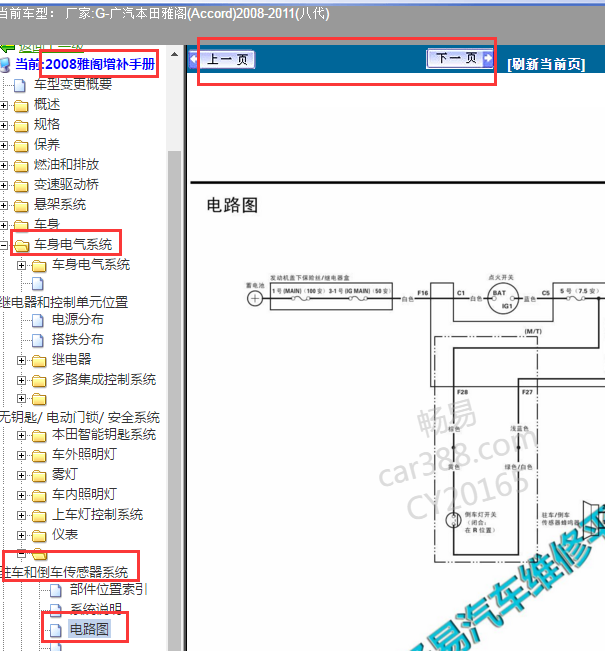
Task: Click the 搭铁分布 page icon
Action: [x=38, y=340]
